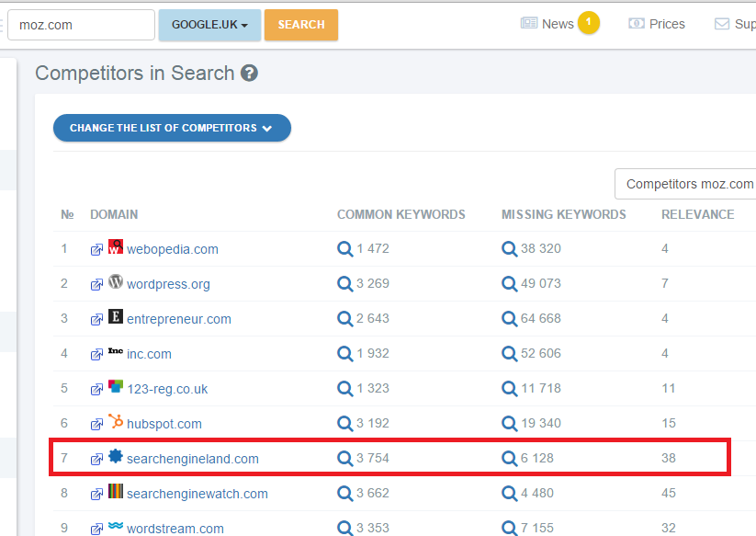The width and height of the screenshot is (756, 536).
Task: Click the help question mark beside Competitors in Search
Action: 249,74
